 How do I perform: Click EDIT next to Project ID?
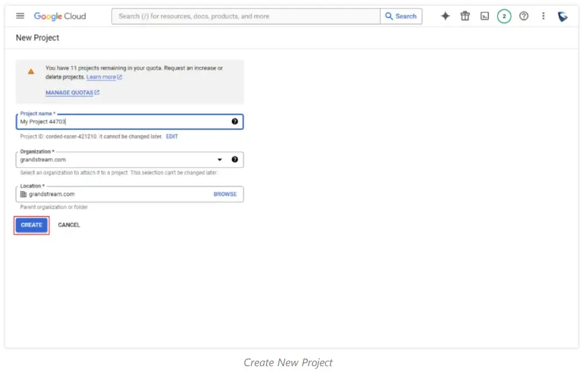click(x=172, y=137)
